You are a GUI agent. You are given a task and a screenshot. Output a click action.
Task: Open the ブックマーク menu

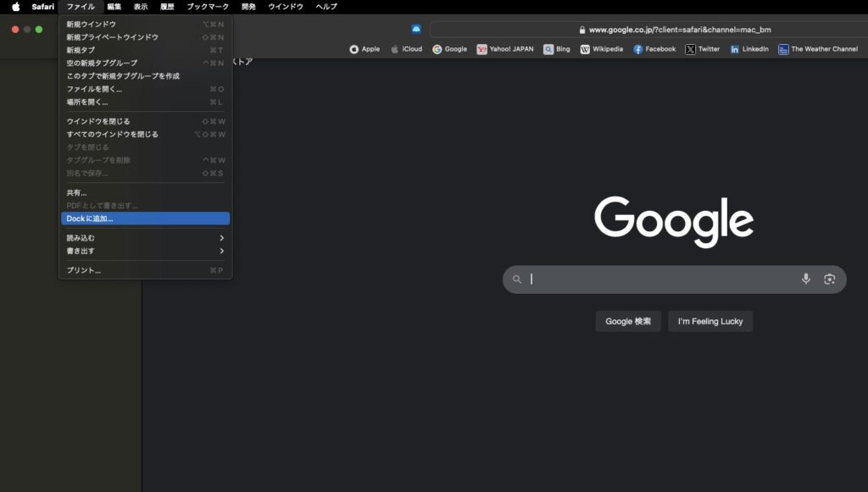pyautogui.click(x=208, y=7)
